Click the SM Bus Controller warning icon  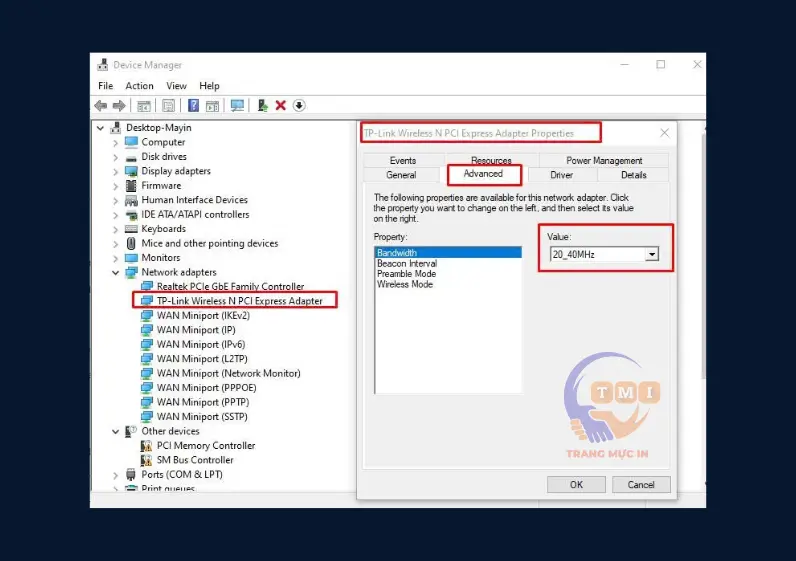pyautogui.click(x=147, y=460)
